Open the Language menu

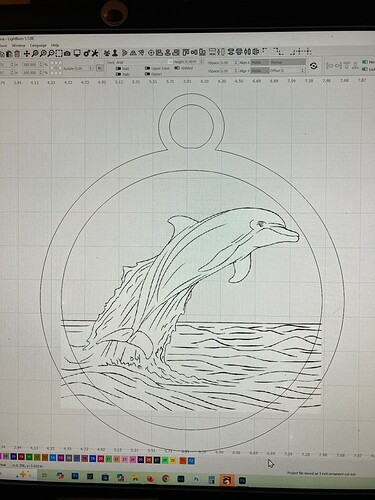point(38,45)
